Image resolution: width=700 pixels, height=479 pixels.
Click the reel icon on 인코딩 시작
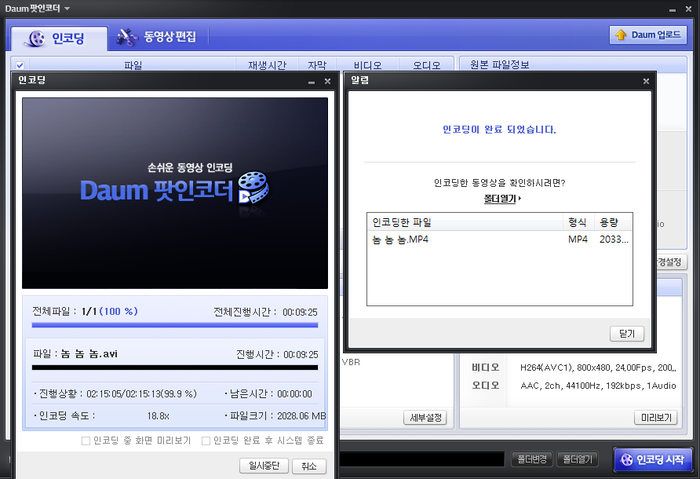(x=627, y=460)
